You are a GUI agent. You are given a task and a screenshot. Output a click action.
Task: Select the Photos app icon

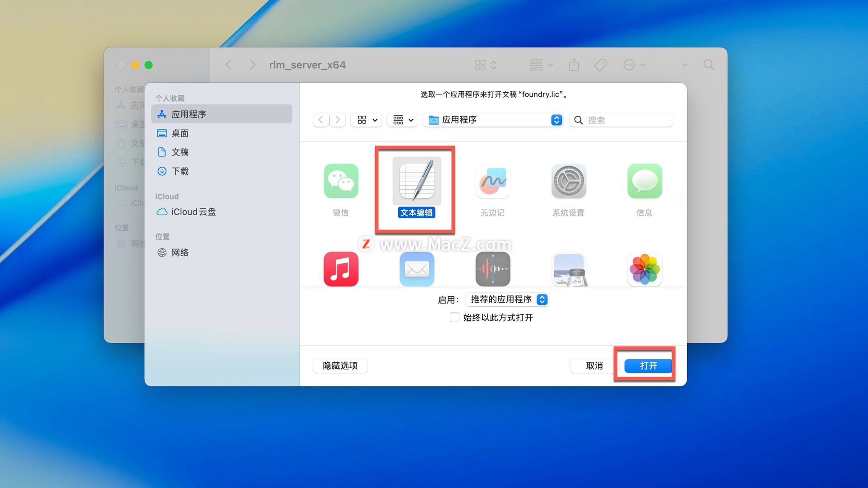coord(645,269)
